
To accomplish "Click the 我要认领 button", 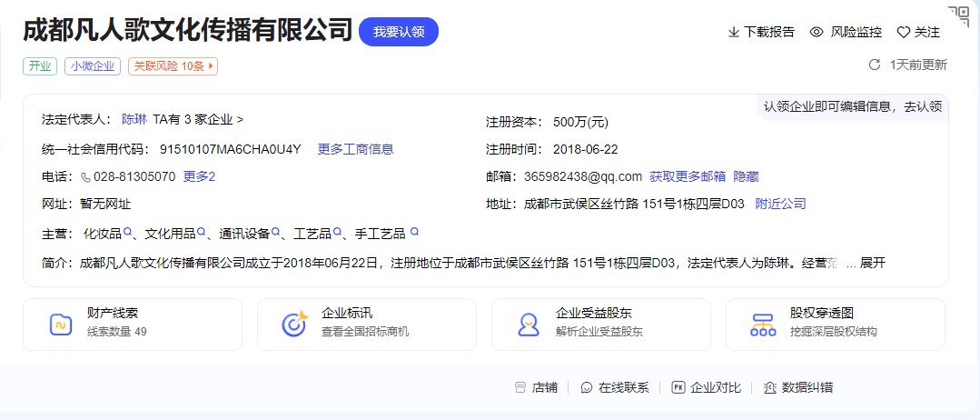I will click(399, 32).
